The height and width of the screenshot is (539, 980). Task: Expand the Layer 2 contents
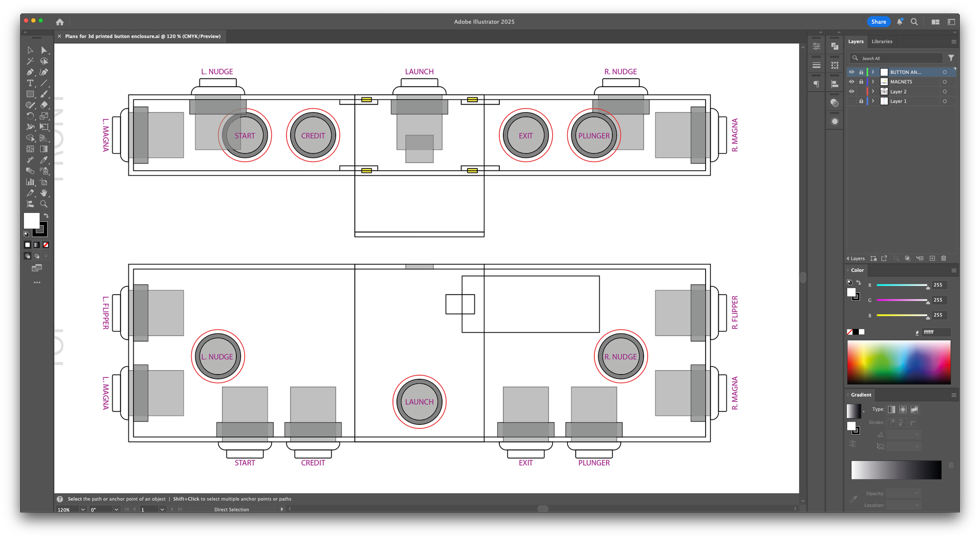(873, 92)
